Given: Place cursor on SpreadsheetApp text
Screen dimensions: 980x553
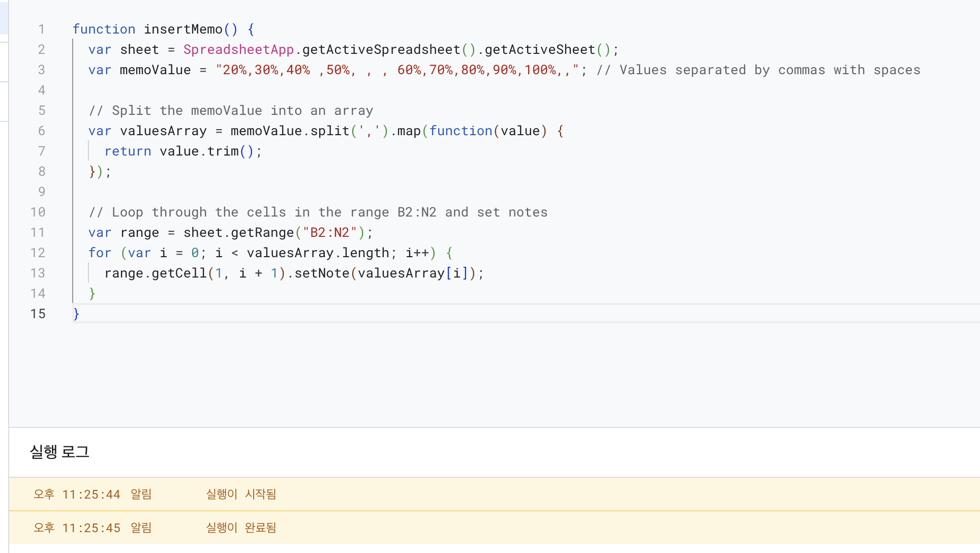Looking at the screenshot, I should click(x=238, y=50).
